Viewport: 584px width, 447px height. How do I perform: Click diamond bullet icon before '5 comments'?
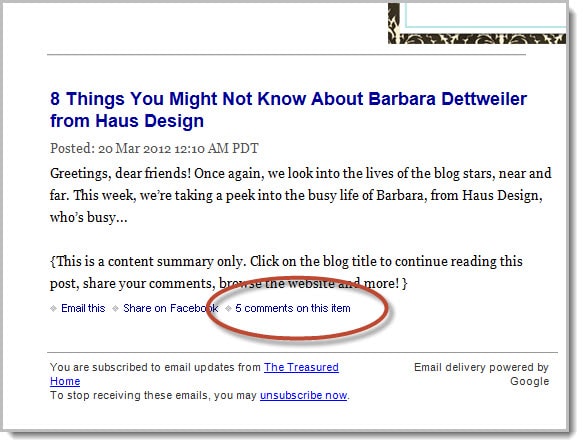point(228,308)
